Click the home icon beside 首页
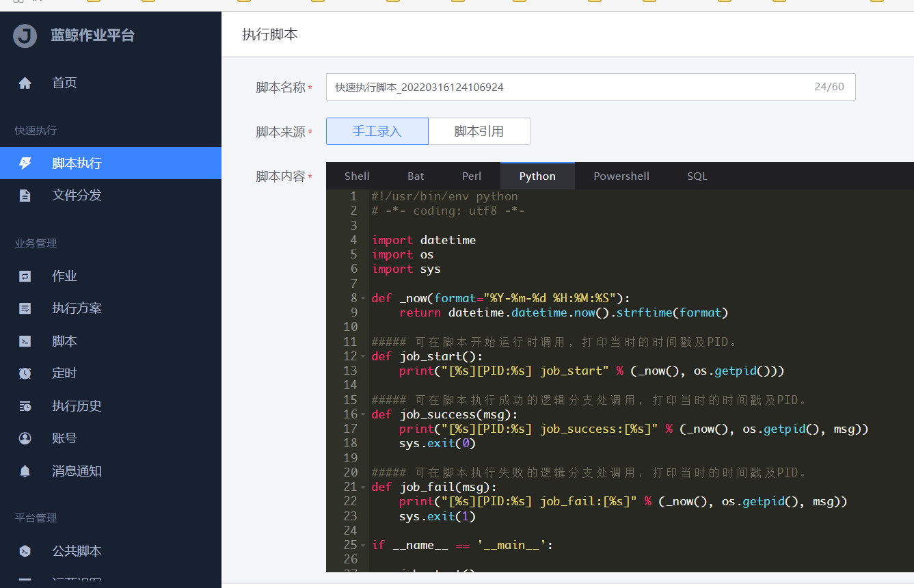 point(25,83)
